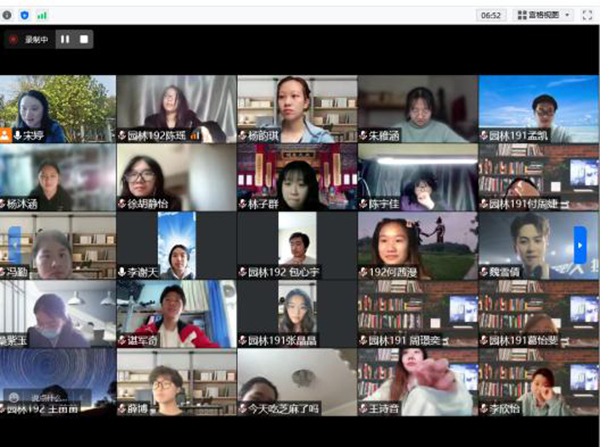Stop the meeting recording
600x447 pixels.
tap(84, 39)
